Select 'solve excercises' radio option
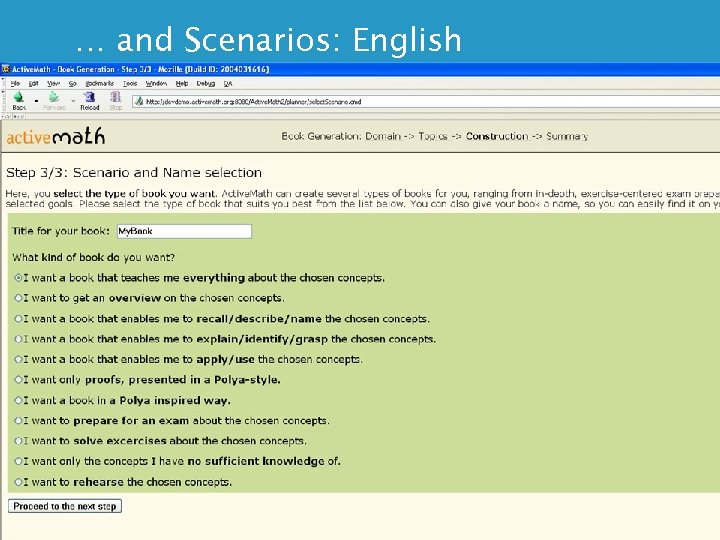The width and height of the screenshot is (720, 540). tap(18, 441)
